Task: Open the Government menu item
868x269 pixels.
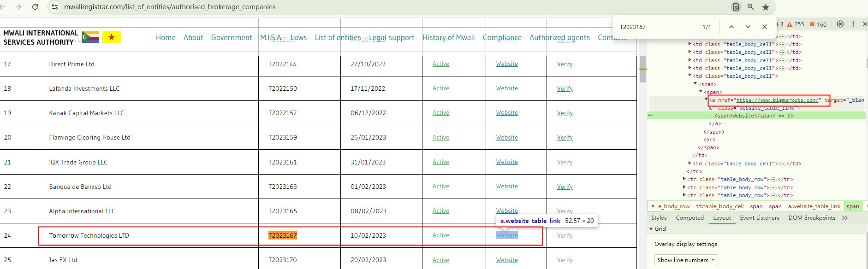Action: (x=232, y=37)
